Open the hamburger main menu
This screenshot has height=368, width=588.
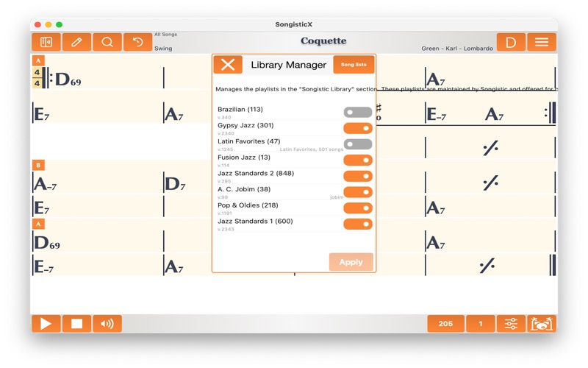pos(542,42)
